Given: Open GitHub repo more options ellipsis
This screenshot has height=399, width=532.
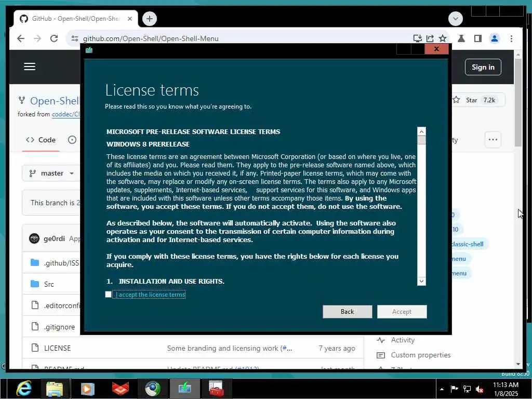Looking at the screenshot, I should 493,139.
